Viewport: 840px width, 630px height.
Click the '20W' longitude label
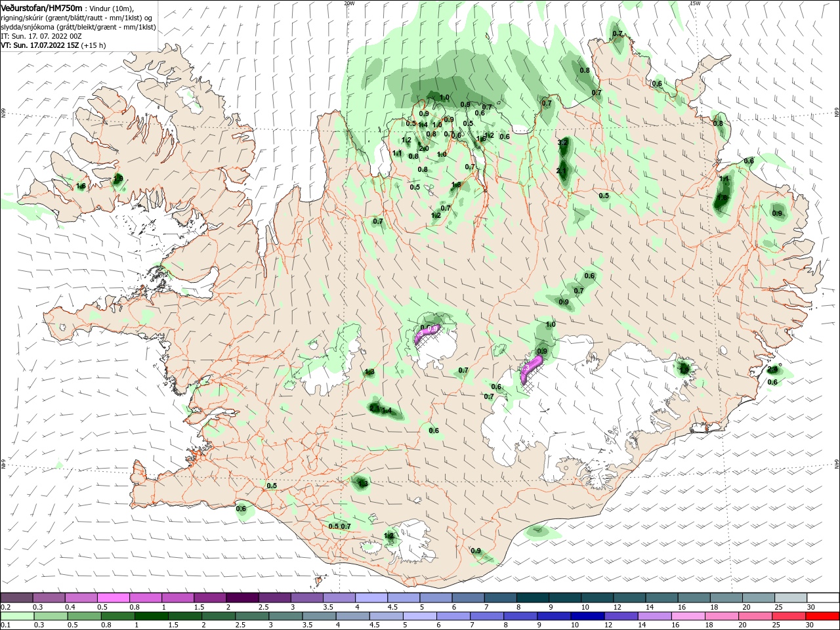click(x=349, y=3)
